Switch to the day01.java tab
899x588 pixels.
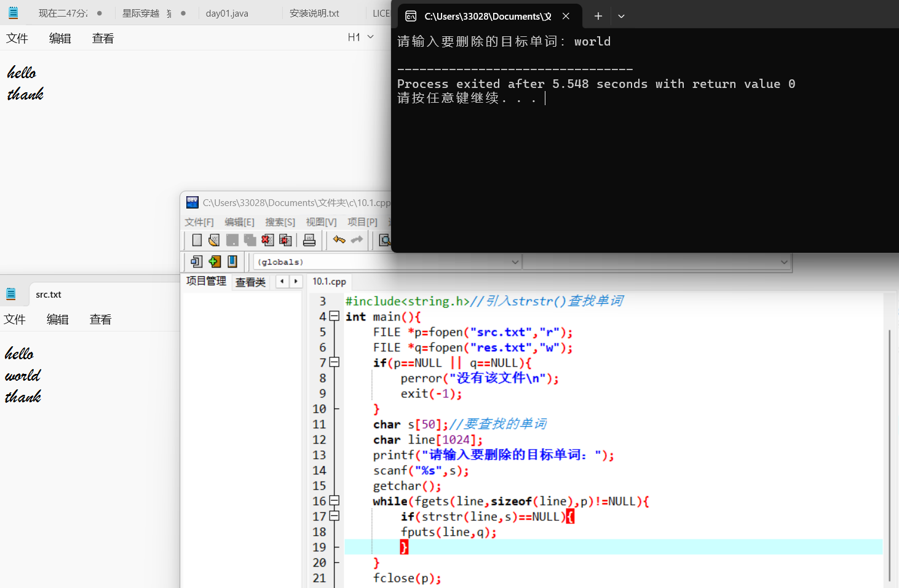tap(227, 13)
